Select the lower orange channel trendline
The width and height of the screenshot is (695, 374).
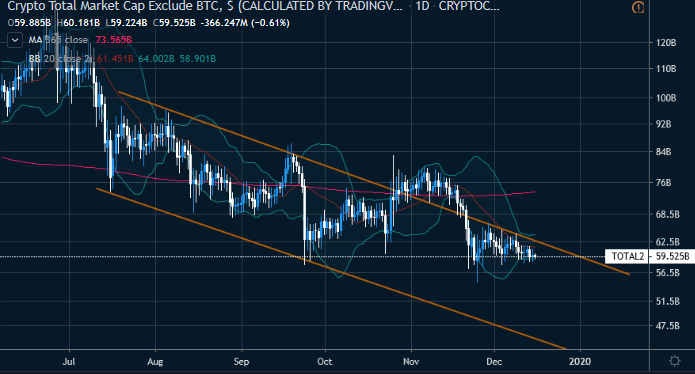(332, 269)
